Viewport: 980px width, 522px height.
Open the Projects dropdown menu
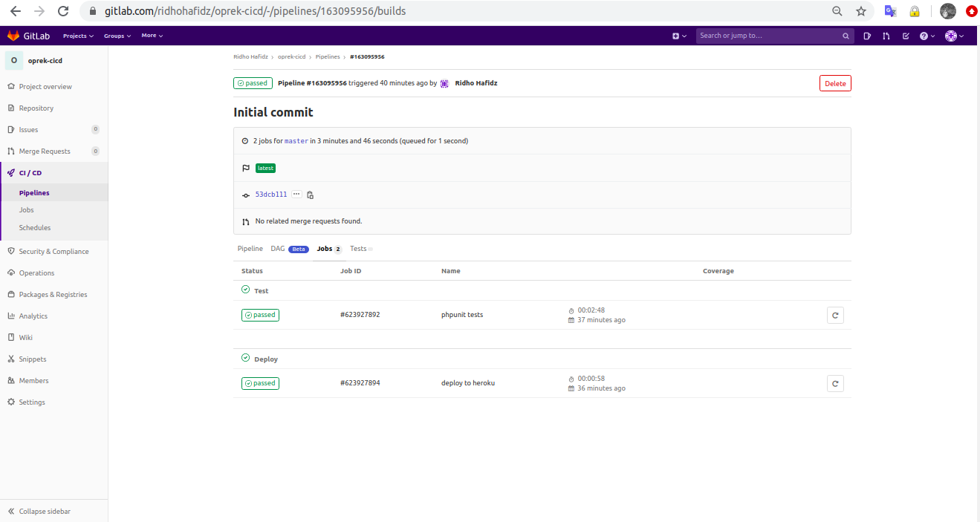click(x=78, y=36)
